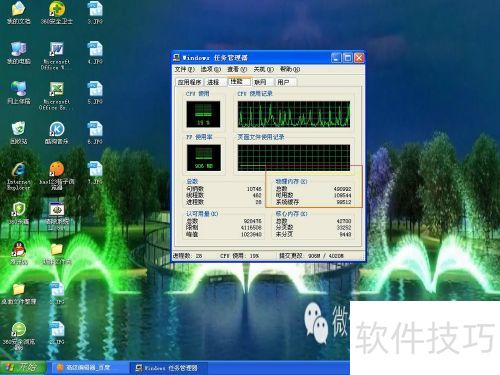The width and height of the screenshot is (500, 375).
Task: Click the 网上邻居 network places icon
Action: tap(19, 93)
